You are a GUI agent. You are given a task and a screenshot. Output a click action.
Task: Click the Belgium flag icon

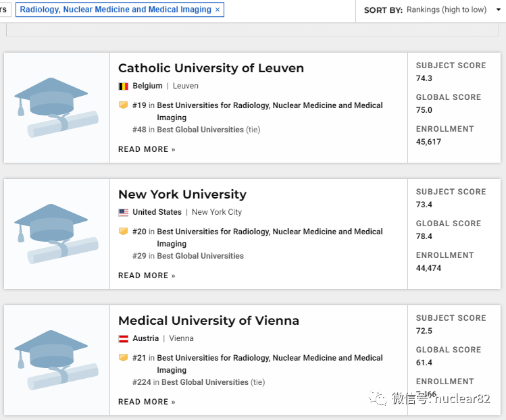(x=124, y=86)
